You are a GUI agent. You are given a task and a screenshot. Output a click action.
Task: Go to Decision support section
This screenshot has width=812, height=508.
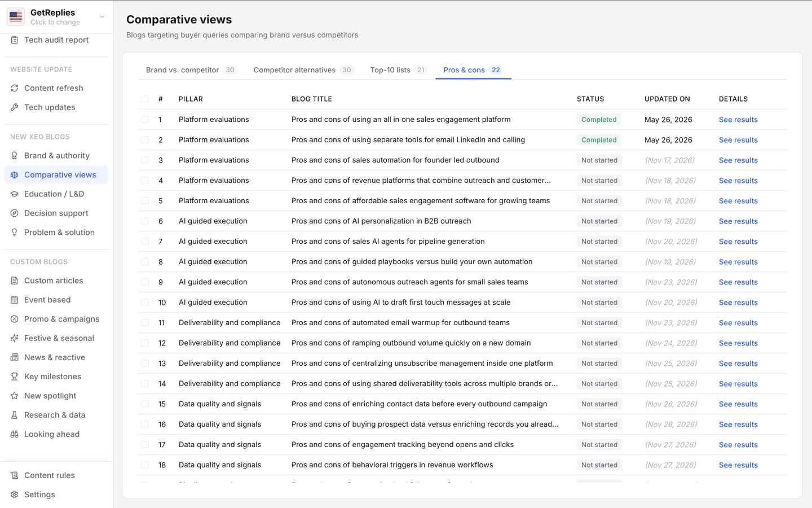pos(56,213)
